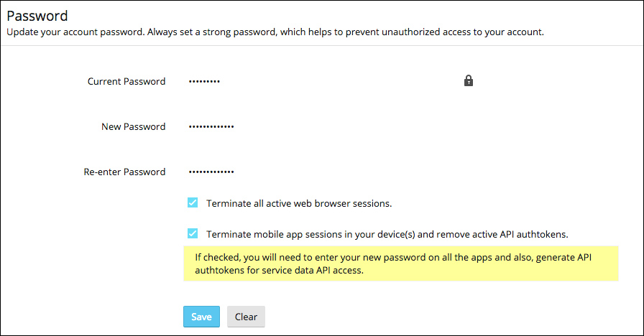The width and height of the screenshot is (644, 336).
Task: Click the "New Password" field label
Action: 134,126
